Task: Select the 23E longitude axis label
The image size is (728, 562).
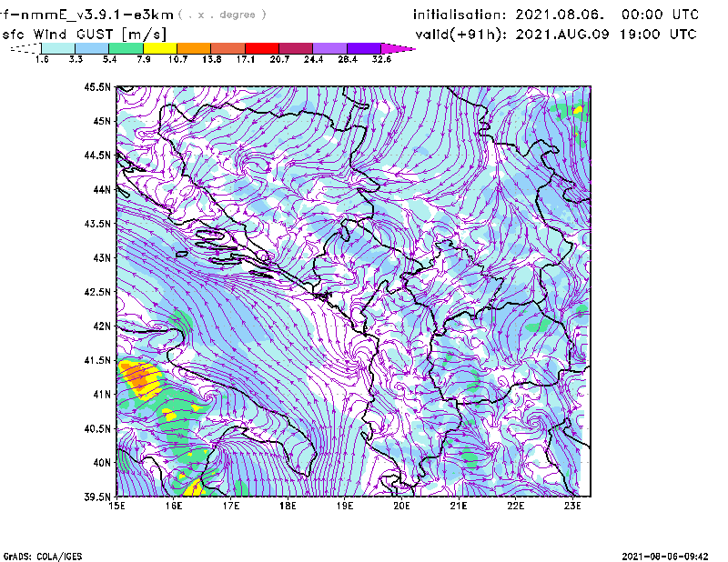Action: click(x=573, y=506)
